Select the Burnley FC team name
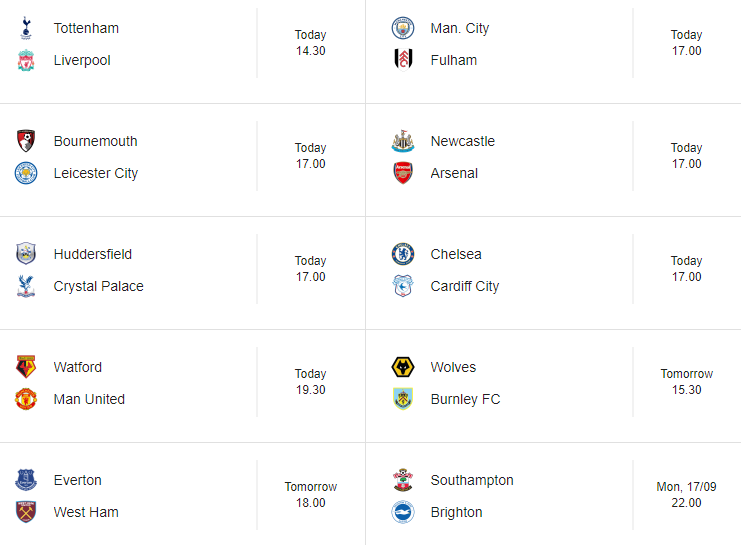 point(465,399)
